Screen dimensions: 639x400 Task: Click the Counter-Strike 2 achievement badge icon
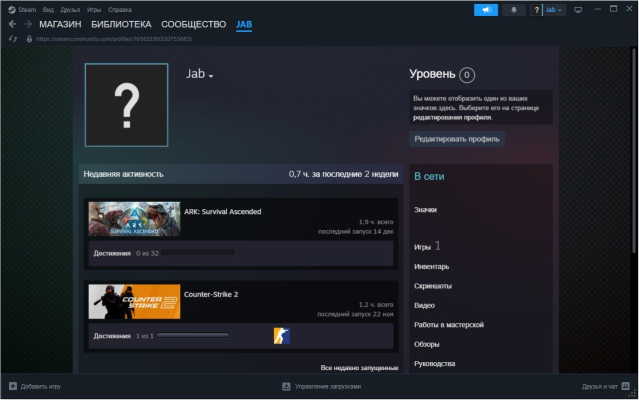point(281,336)
